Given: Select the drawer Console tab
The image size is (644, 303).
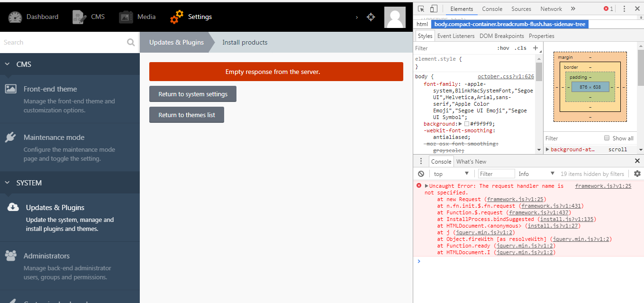Looking at the screenshot, I should pyautogui.click(x=441, y=161).
